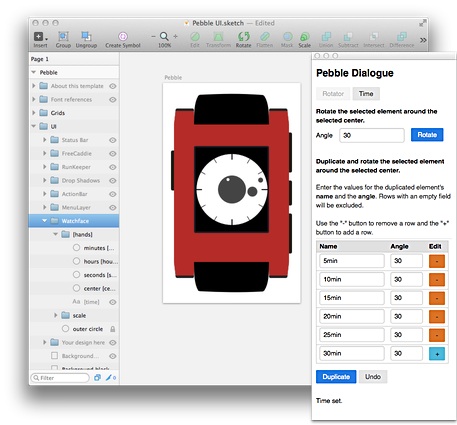Toggle visibility of Status Bar layer

click(x=113, y=140)
